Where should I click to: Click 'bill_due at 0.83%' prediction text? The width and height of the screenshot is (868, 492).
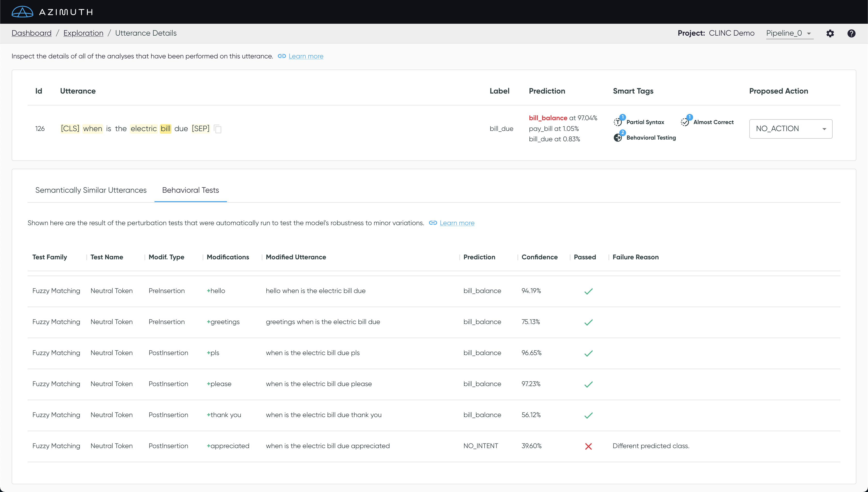pos(554,139)
